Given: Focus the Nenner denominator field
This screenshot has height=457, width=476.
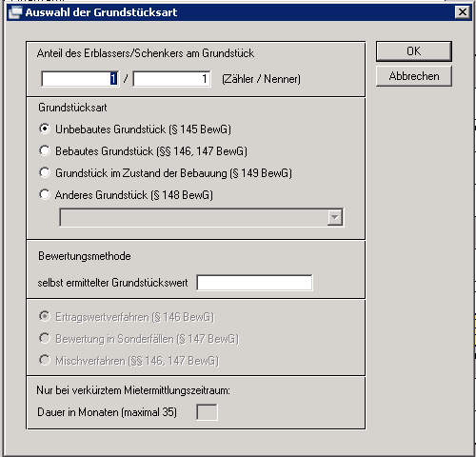Looking at the screenshot, I should [x=171, y=79].
